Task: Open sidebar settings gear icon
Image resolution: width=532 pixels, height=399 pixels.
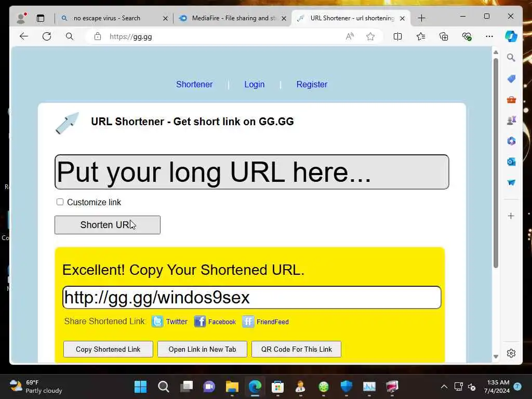Action: pos(511,353)
